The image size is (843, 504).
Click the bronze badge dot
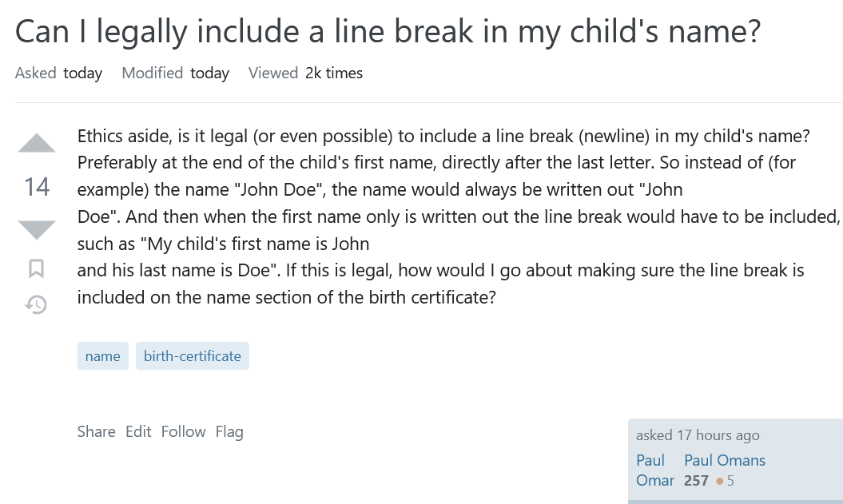coord(720,481)
